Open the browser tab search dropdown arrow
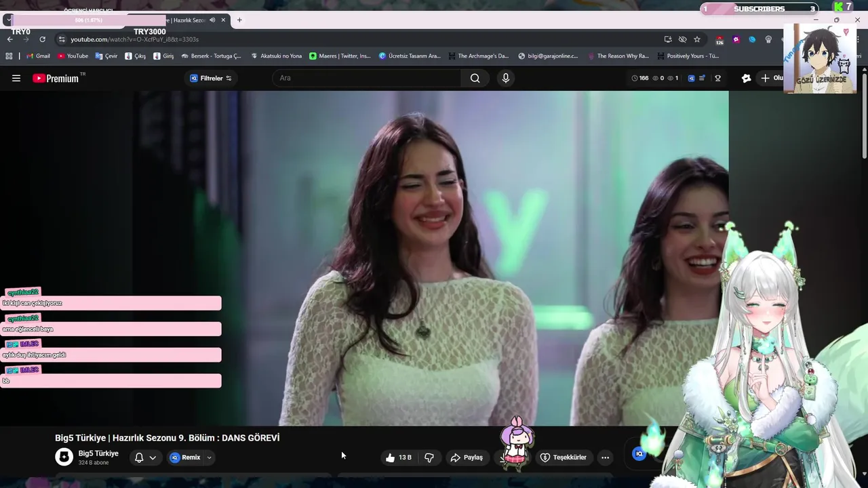868x488 pixels. (x=7, y=20)
